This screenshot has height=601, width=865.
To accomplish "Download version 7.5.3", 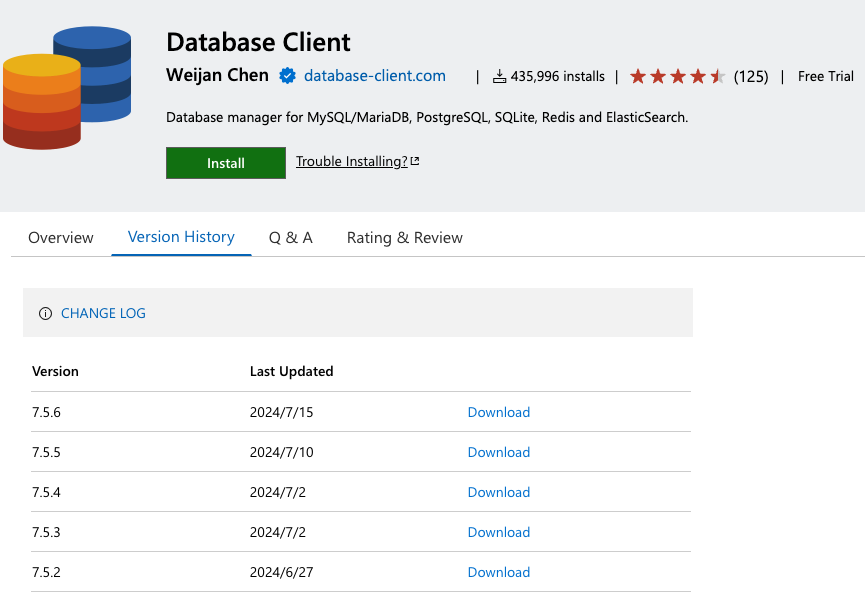I will click(499, 532).
